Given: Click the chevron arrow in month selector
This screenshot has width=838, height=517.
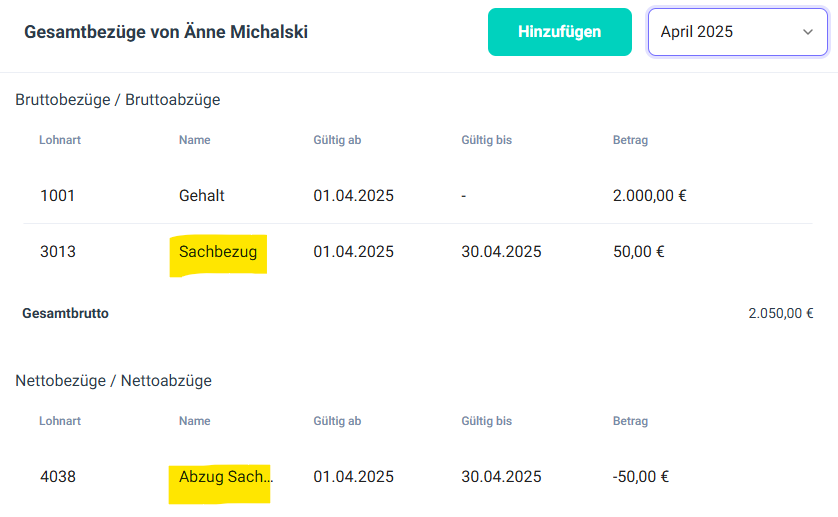Looking at the screenshot, I should pos(808,32).
